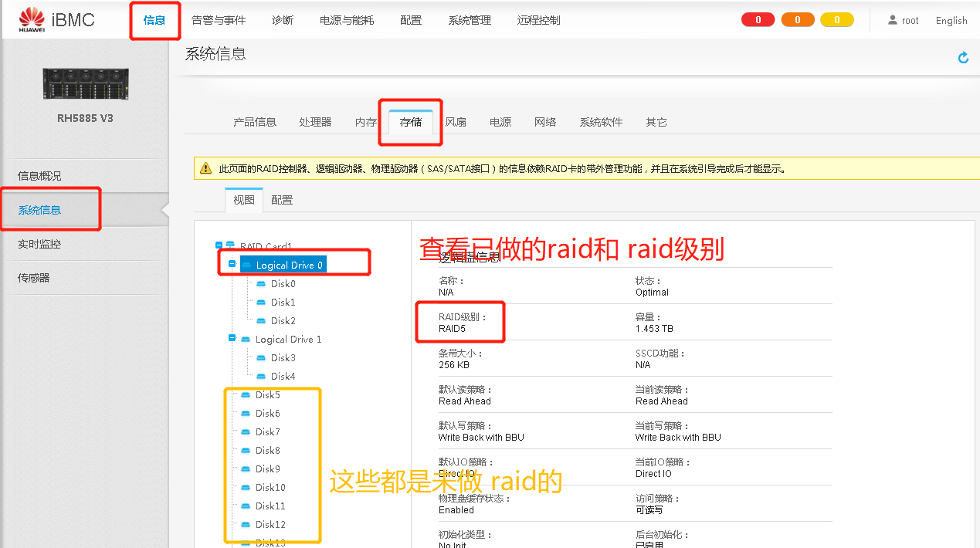Click the RAID5 level value
Screen dimensions: 980x548
(453, 329)
